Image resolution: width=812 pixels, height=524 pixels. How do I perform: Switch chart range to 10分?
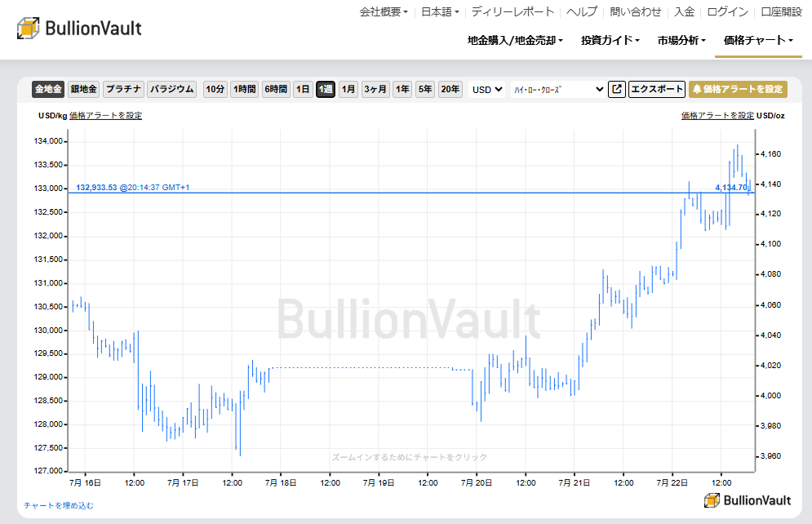215,89
